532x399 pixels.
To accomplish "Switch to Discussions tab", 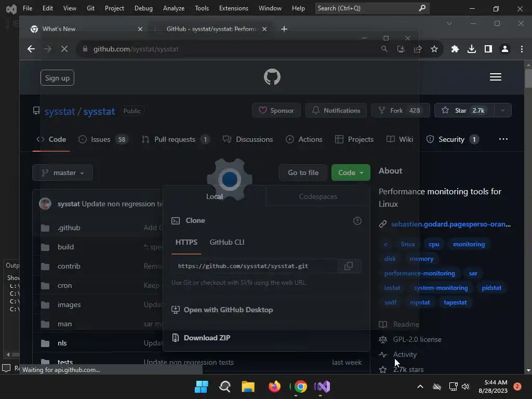I will [x=248, y=139].
